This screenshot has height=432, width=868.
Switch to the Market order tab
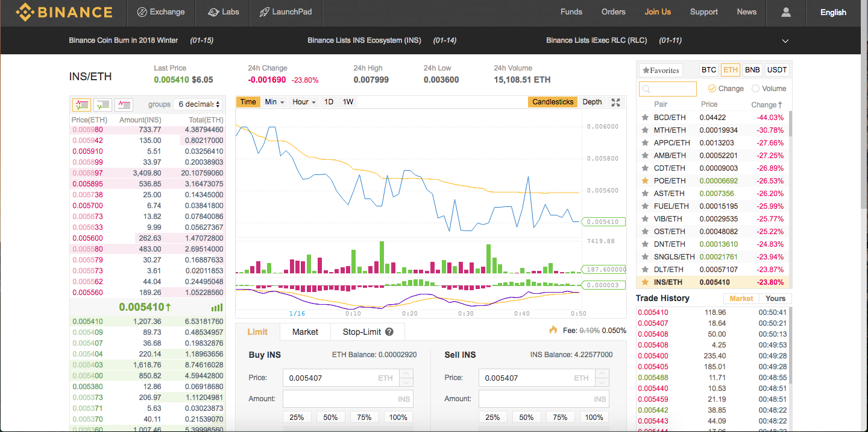click(x=305, y=332)
